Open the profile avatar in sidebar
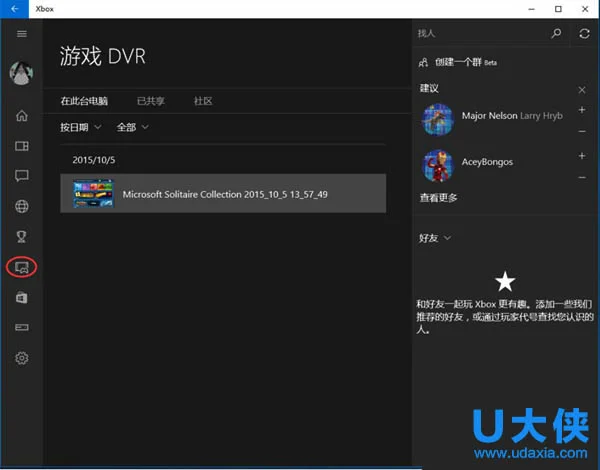Image resolution: width=600 pixels, height=470 pixels. pos(21,73)
